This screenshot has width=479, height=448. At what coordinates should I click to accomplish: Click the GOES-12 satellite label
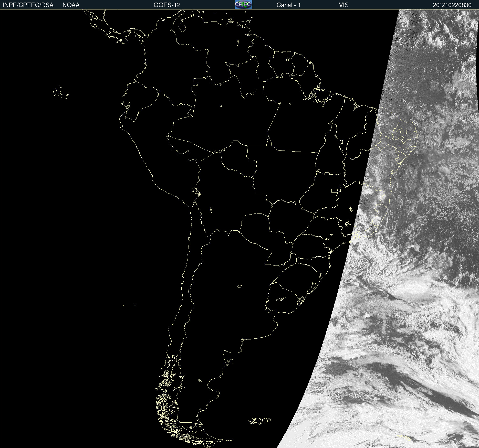tap(167, 5)
